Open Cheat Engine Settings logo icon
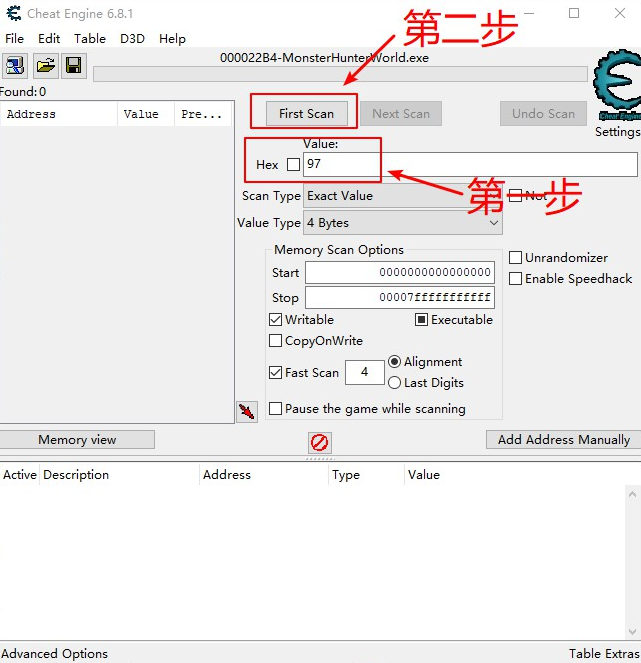This screenshot has height=663, width=641. tap(616, 89)
